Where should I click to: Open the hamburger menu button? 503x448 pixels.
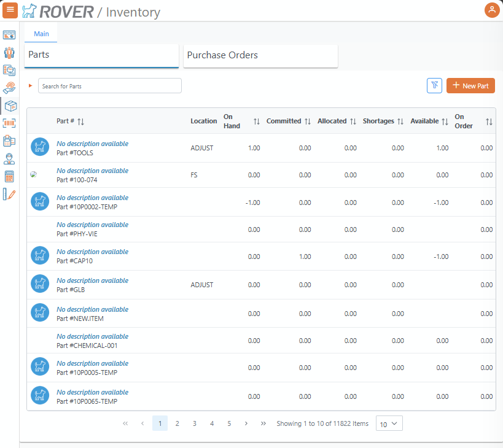tap(10, 10)
